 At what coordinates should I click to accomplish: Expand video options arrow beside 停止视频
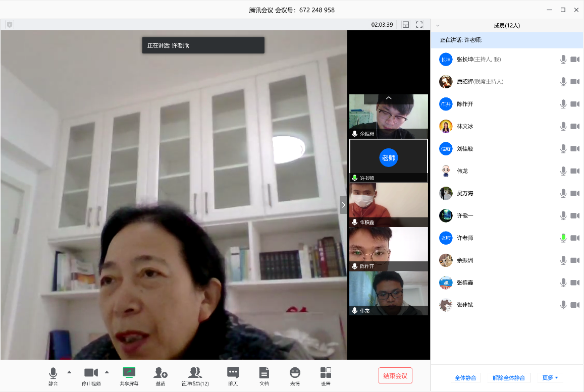pyautogui.click(x=107, y=372)
